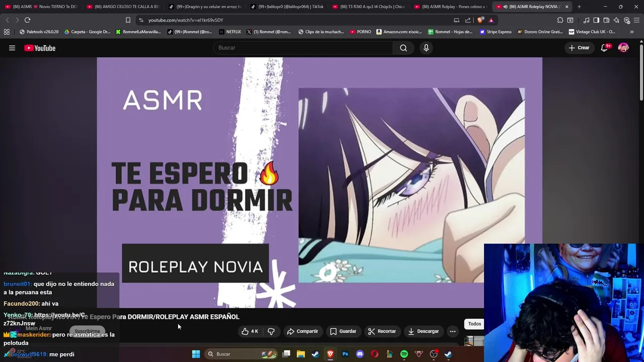644x362 pixels.
Task: Open Windows Start menu
Action: pyautogui.click(x=196, y=354)
